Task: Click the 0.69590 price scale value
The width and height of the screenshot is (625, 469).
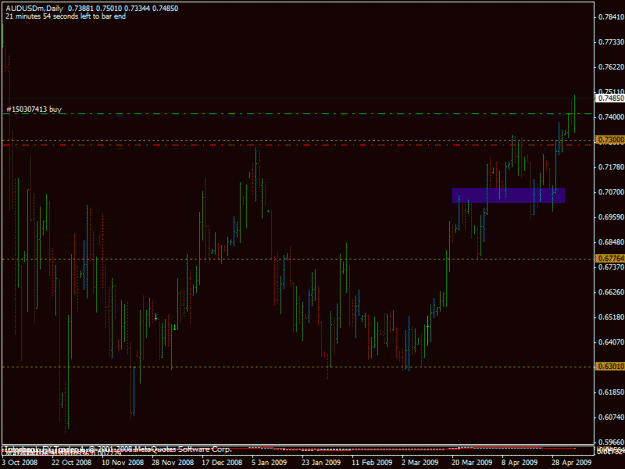Action: [611, 217]
